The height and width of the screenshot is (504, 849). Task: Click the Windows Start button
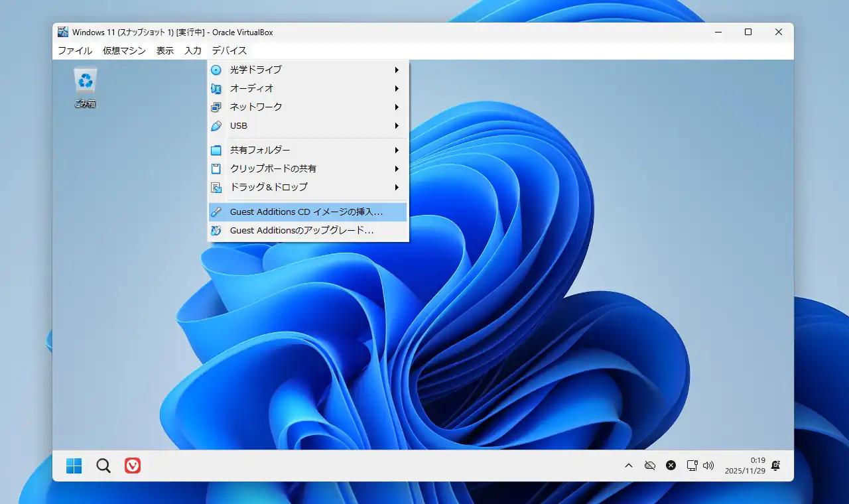point(74,466)
